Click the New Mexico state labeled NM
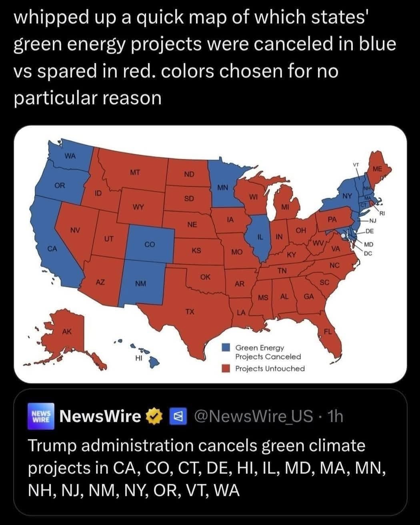This screenshot has height=525, width=420. point(140,283)
